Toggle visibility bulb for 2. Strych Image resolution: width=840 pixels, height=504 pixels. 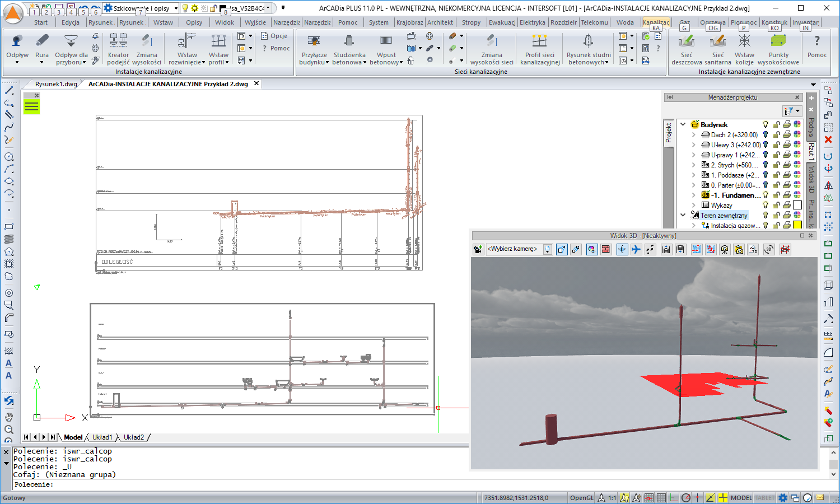[x=766, y=165]
